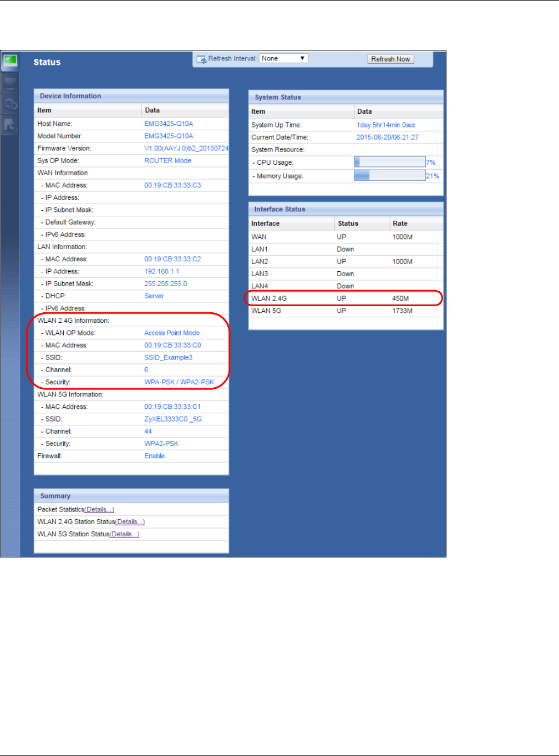Click the CPU Usage progress bar
This screenshot has height=756, width=559.
point(389,162)
